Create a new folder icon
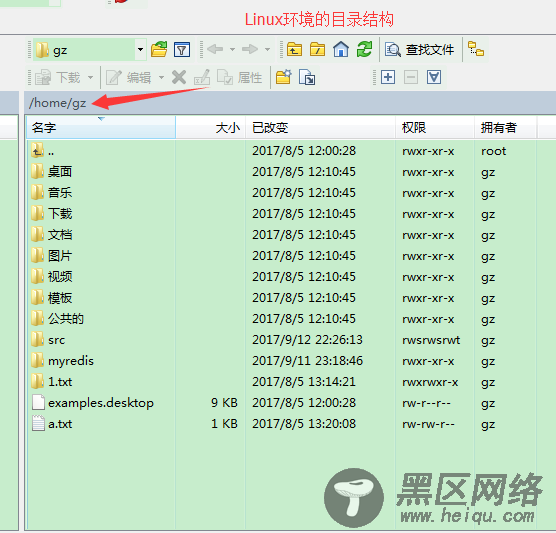 pos(284,77)
